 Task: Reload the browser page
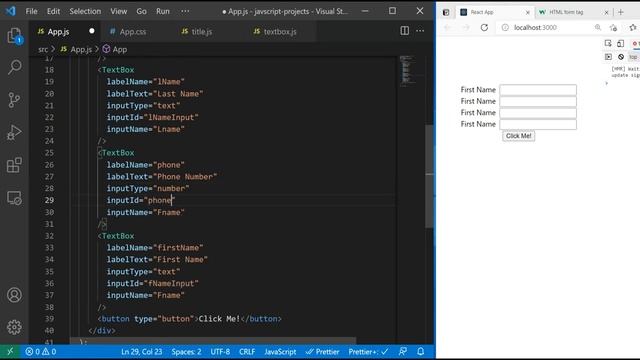click(x=484, y=27)
